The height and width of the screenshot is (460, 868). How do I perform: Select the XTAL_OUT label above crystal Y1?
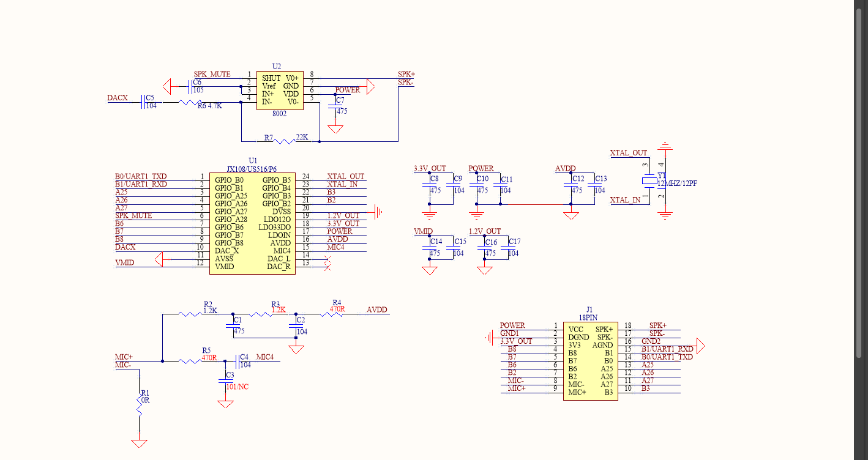[628, 153]
